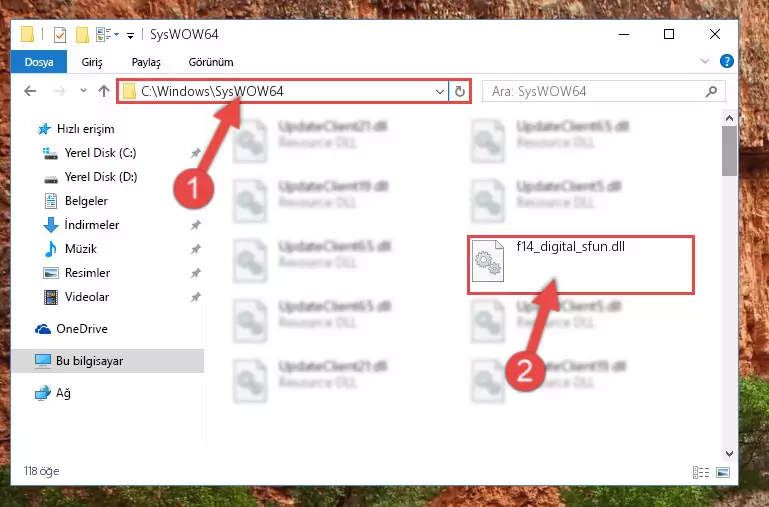Minimize the SysWOW64 window
Image resolution: width=769 pixels, height=507 pixels.
coord(624,34)
